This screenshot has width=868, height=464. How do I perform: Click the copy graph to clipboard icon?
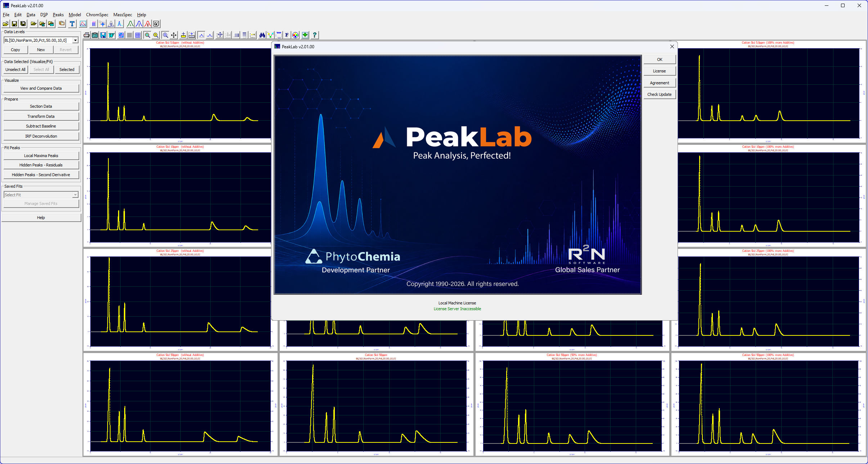95,35
